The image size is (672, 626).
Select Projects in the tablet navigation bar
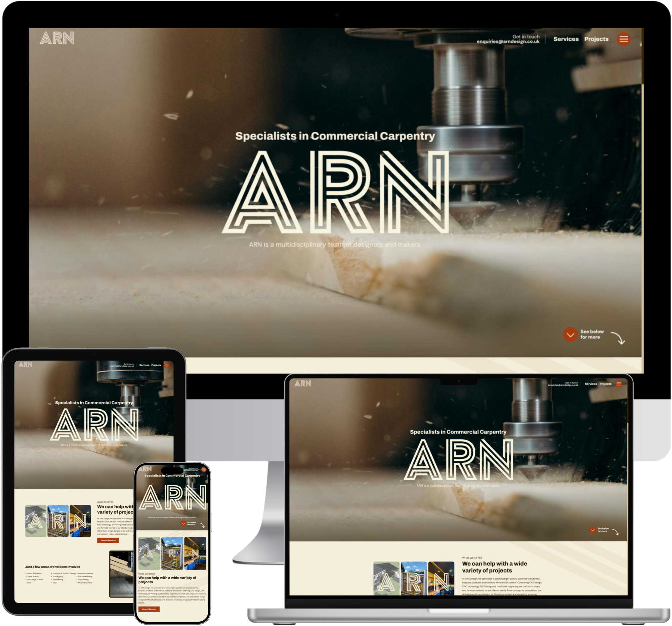pos(156,365)
